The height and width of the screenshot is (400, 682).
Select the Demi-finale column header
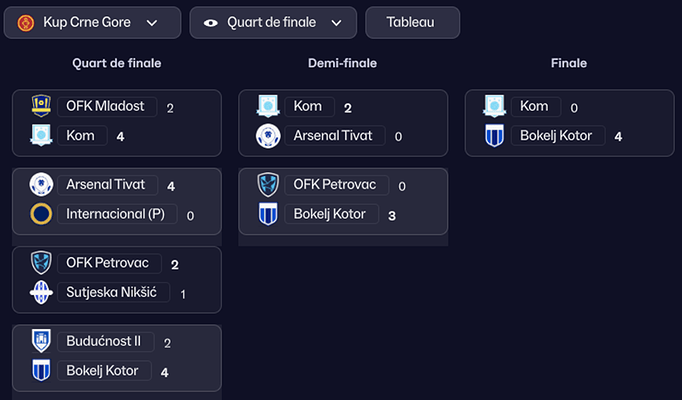coord(342,63)
